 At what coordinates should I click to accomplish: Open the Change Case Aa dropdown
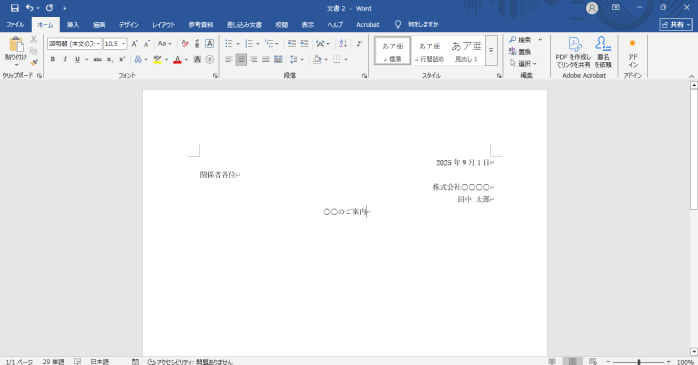click(165, 44)
